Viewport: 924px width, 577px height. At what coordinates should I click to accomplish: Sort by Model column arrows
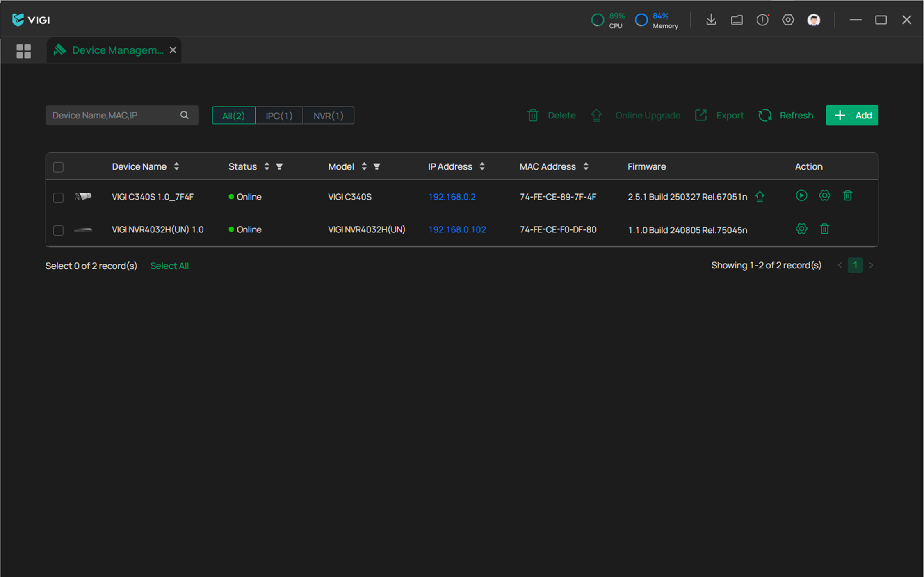(x=364, y=166)
